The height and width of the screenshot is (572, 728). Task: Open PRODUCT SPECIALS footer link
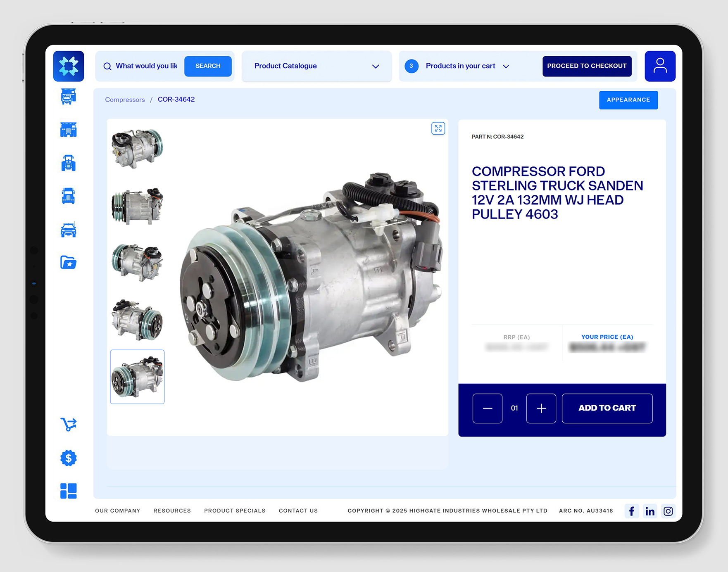pos(235,511)
